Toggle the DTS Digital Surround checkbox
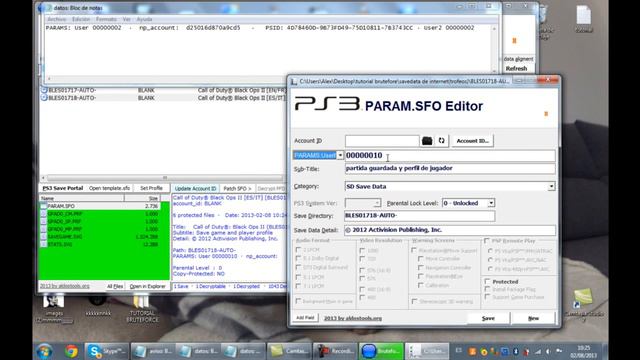This screenshot has width=640, height=360. pos(298,267)
